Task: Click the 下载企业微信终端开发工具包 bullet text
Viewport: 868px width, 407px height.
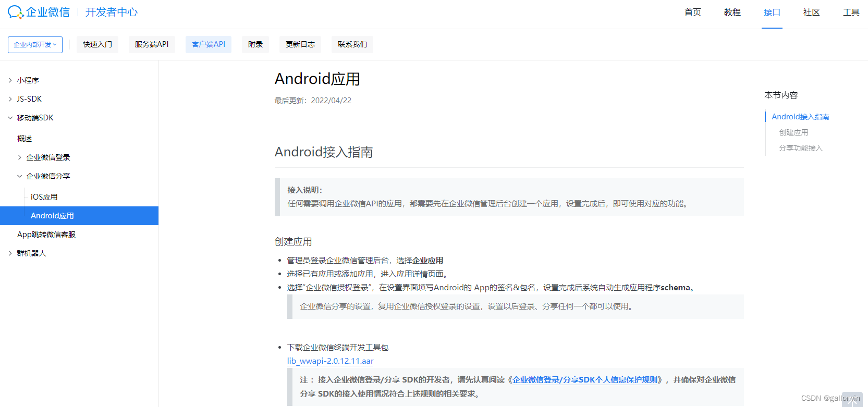Action: click(338, 348)
